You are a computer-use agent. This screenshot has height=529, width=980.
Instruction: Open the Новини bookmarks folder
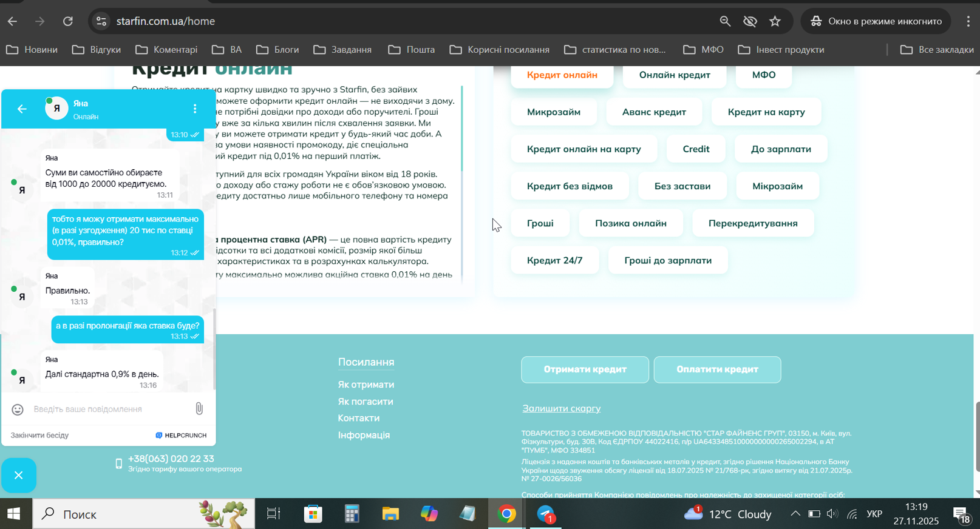(x=32, y=50)
